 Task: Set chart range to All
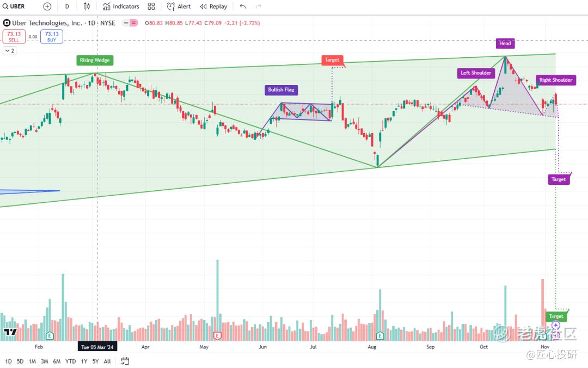coord(107,361)
